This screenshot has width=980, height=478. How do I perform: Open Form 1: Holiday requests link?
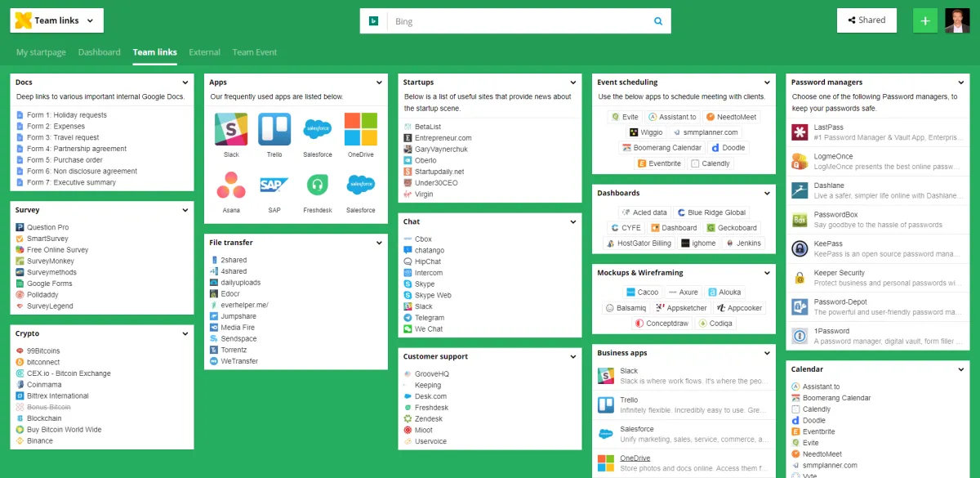(x=67, y=115)
